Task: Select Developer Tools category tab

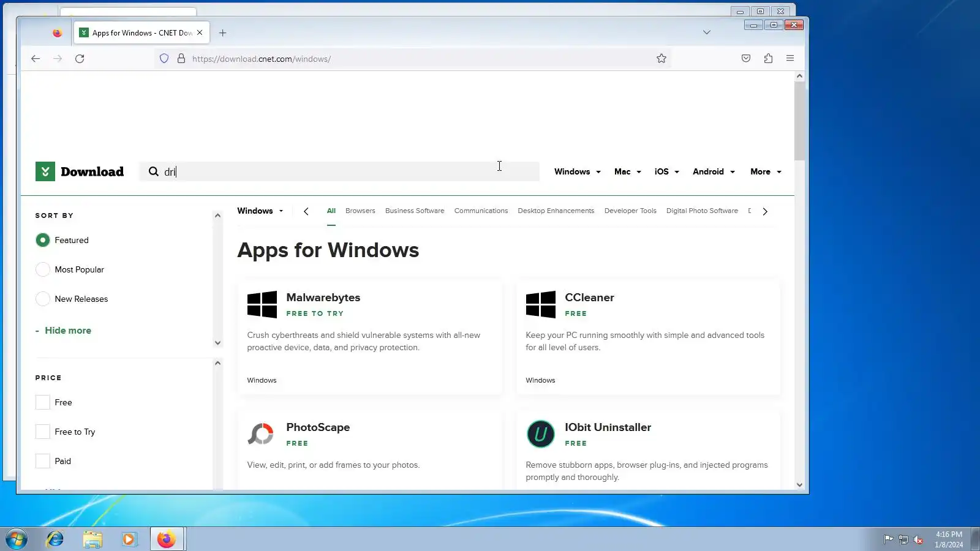Action: point(630,211)
